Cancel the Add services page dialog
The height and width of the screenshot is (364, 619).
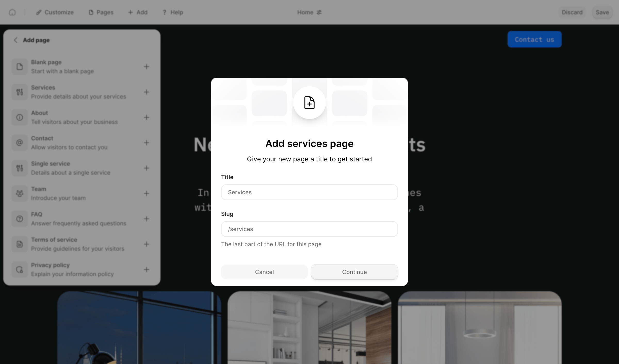tap(264, 272)
